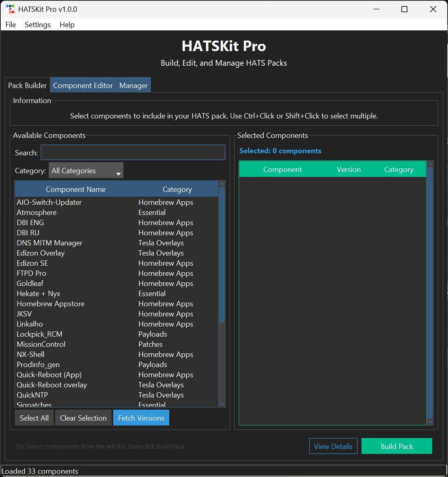Click the green Build Pack button
The image size is (448, 477).
pos(396,447)
